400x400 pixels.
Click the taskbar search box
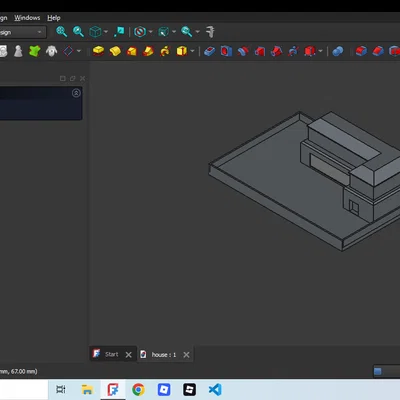point(24,389)
